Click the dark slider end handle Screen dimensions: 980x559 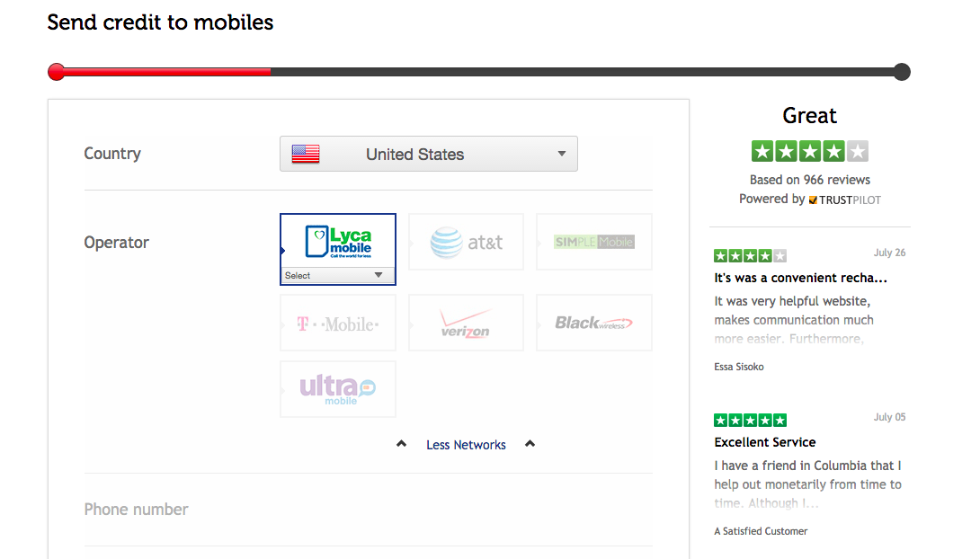point(902,72)
